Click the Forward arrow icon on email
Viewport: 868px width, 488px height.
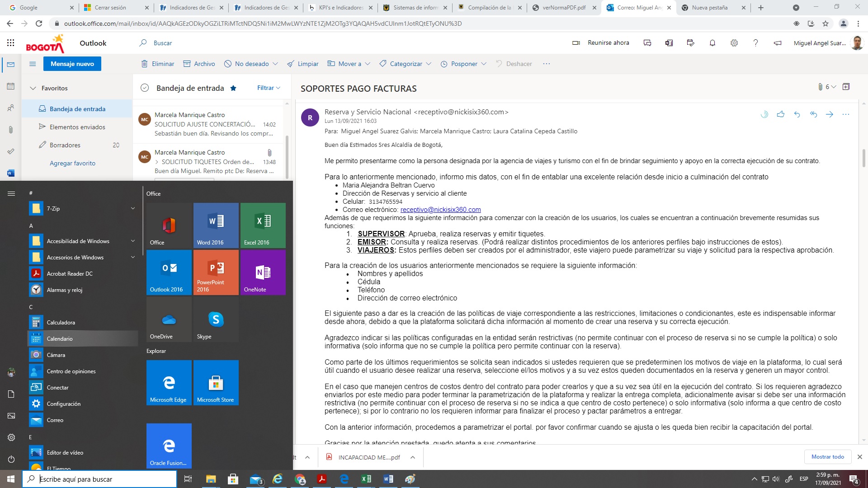pos(830,114)
